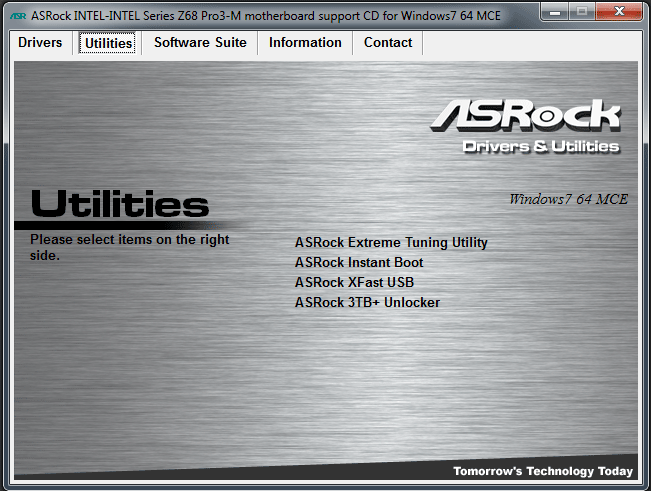
Task: Choose ASRock 3TB+ Unlocker
Action: click(367, 302)
